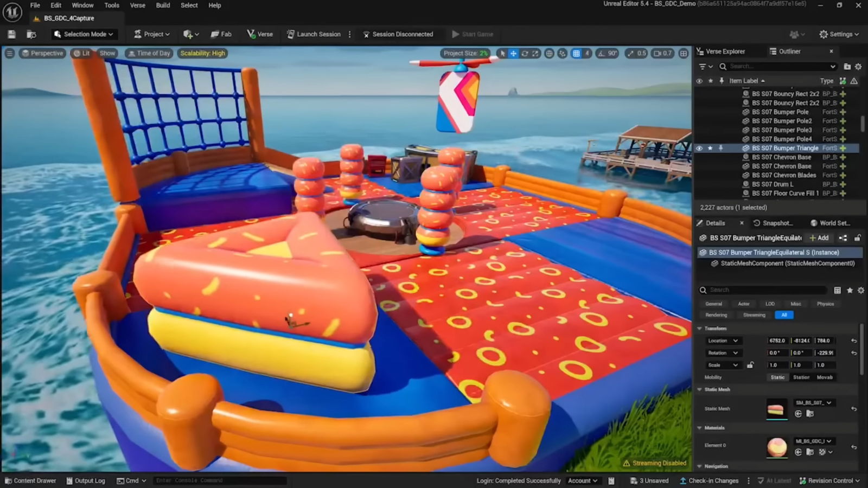Switch to the Verse Explorer tab

pos(722,51)
